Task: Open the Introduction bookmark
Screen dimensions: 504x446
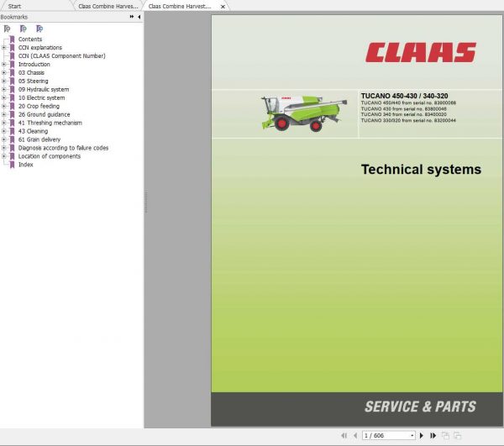Action: [34, 65]
